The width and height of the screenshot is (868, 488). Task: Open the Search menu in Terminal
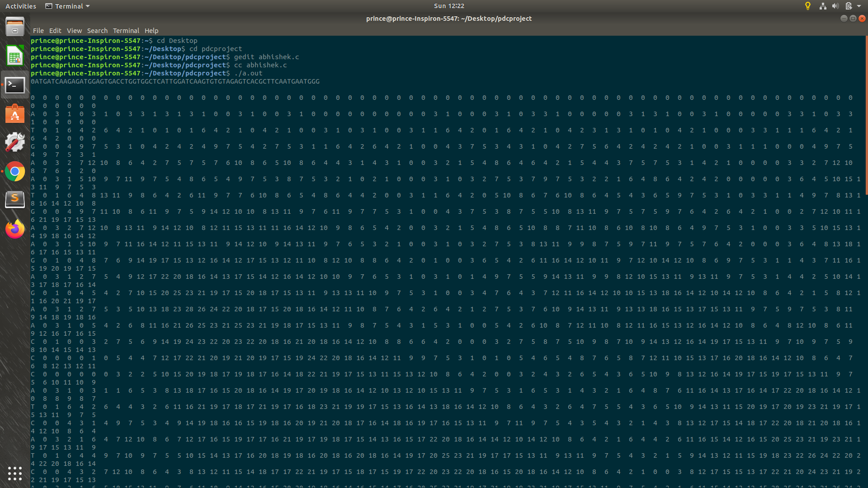coord(97,31)
